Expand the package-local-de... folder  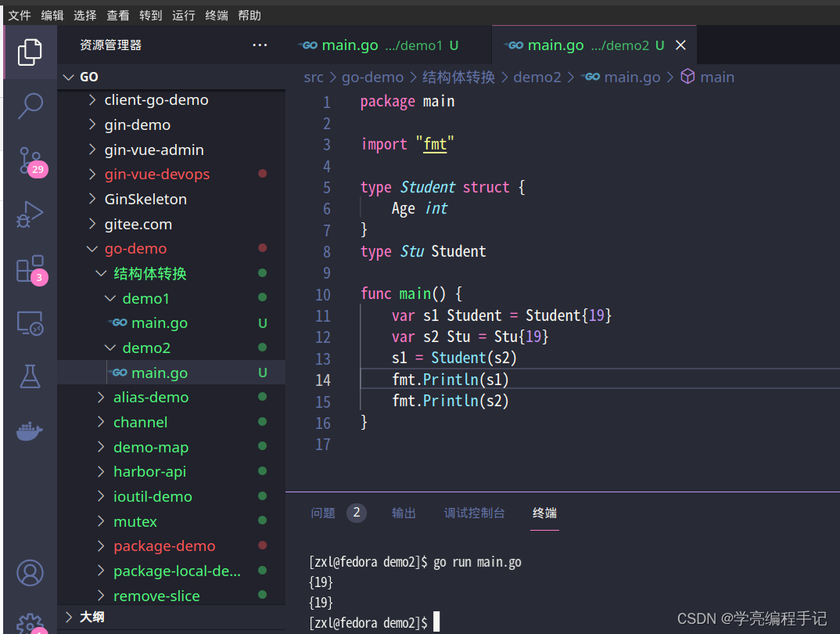(171, 571)
